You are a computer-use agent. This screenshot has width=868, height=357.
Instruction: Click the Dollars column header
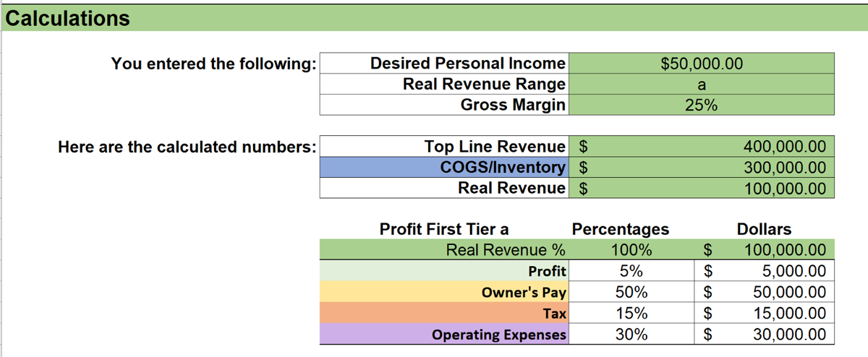[763, 230]
